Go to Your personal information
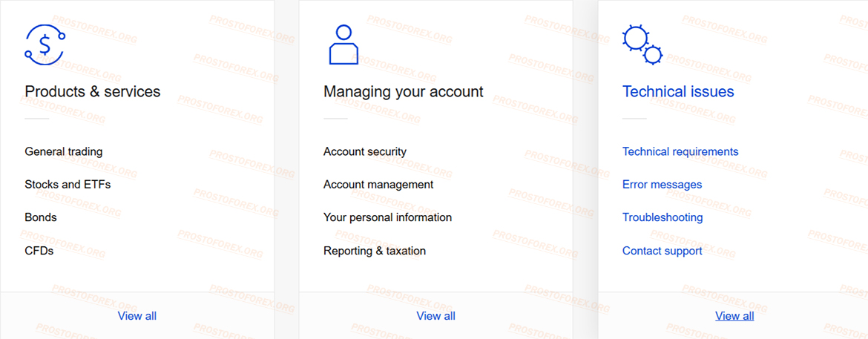Viewport: 868px width, 339px height. tap(387, 217)
